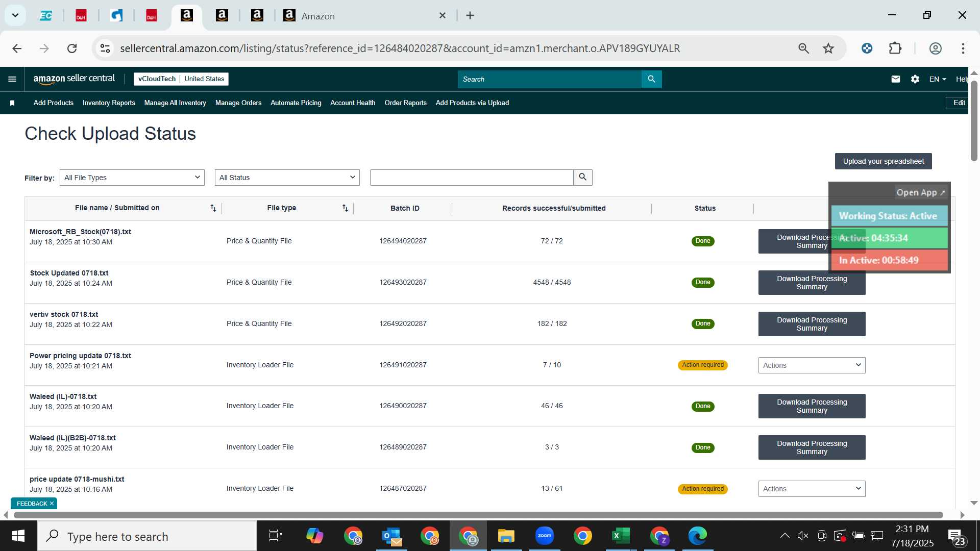Screen dimensions: 980x551
Task: Go to Manage Orders
Action: (x=238, y=103)
